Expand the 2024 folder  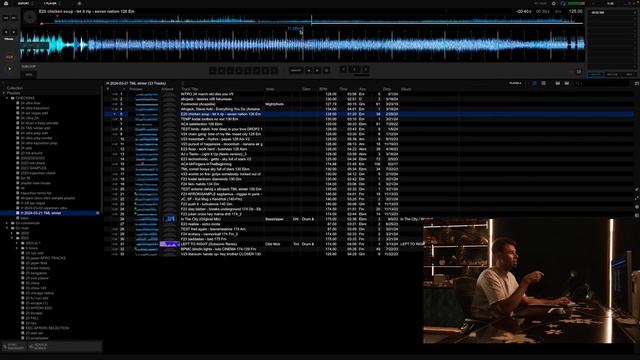[12, 233]
